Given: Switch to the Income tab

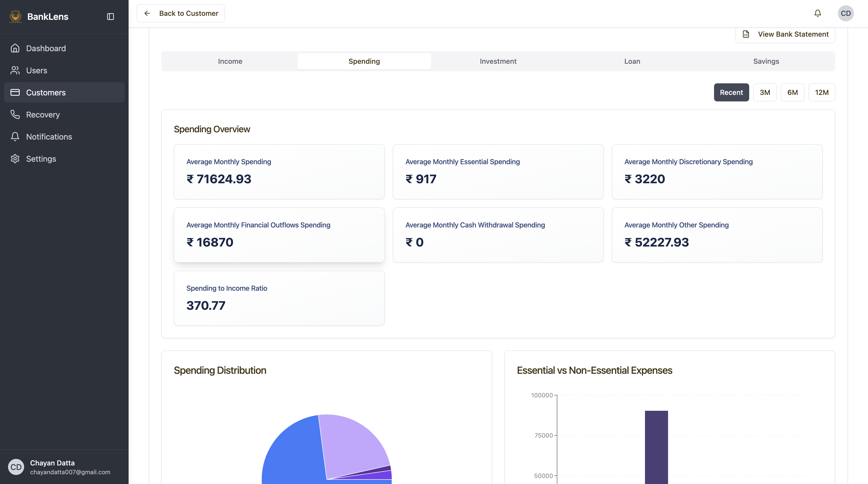Looking at the screenshot, I should 230,61.
